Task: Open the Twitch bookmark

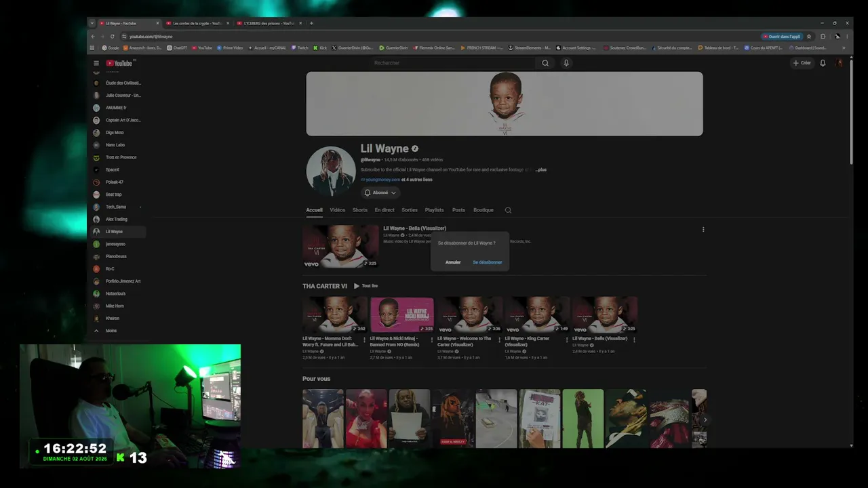Action: 300,48
